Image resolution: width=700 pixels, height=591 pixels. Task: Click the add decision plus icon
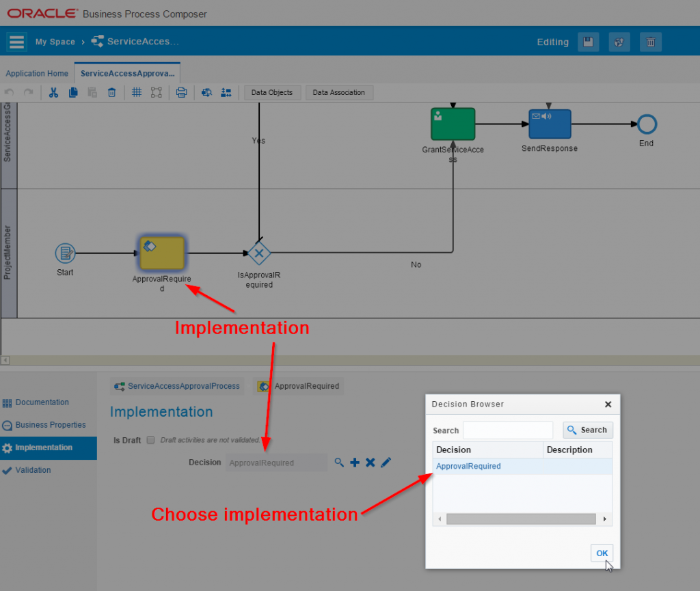(x=355, y=463)
